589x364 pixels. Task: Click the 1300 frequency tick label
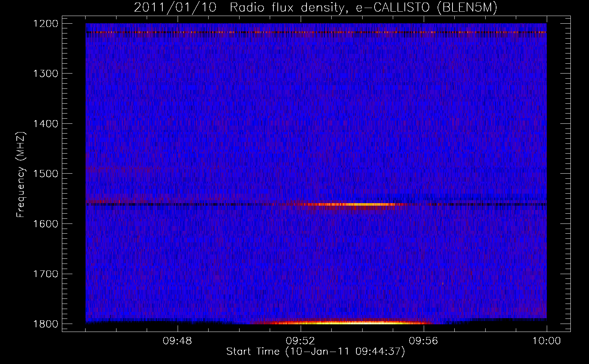[46, 74]
